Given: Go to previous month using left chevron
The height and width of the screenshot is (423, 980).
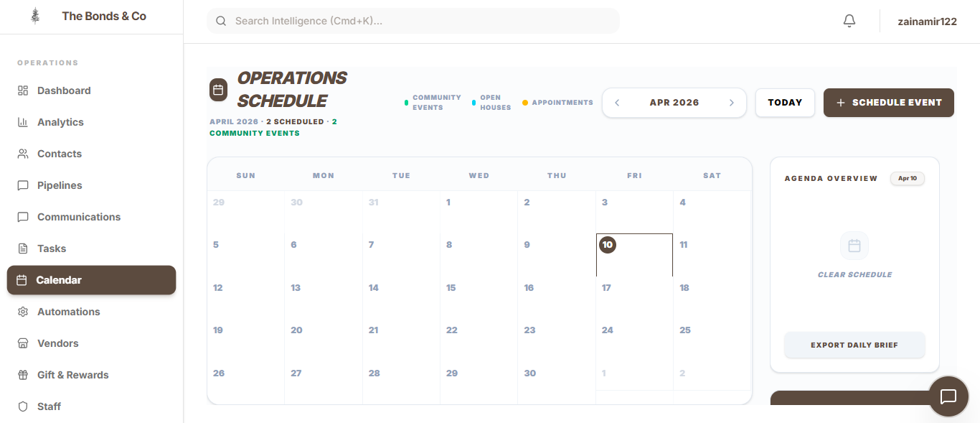Looking at the screenshot, I should click(x=617, y=103).
